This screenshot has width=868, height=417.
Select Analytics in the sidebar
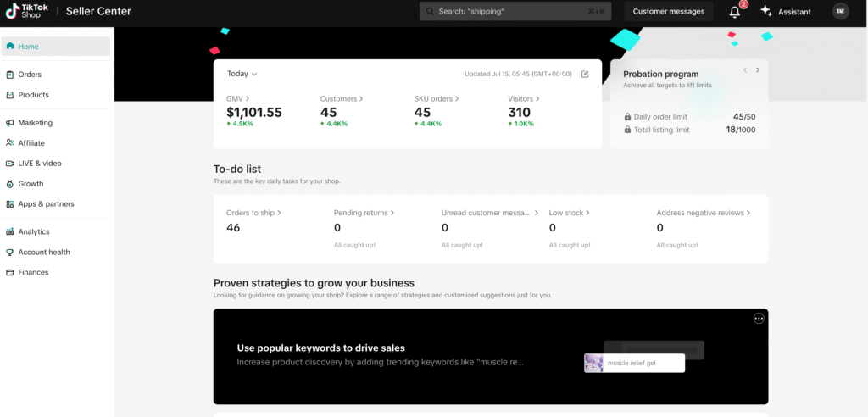[34, 231]
